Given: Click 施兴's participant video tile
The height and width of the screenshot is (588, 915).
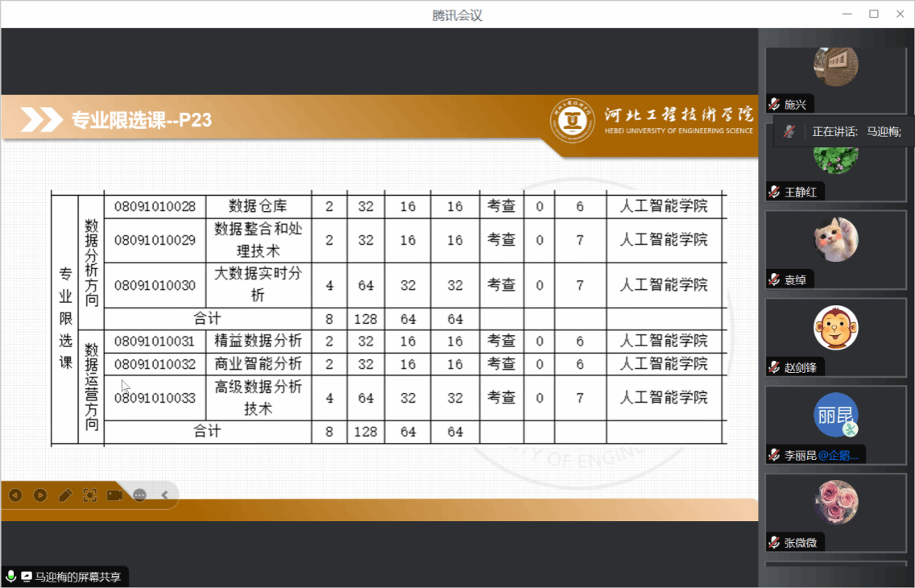Looking at the screenshot, I should click(835, 72).
